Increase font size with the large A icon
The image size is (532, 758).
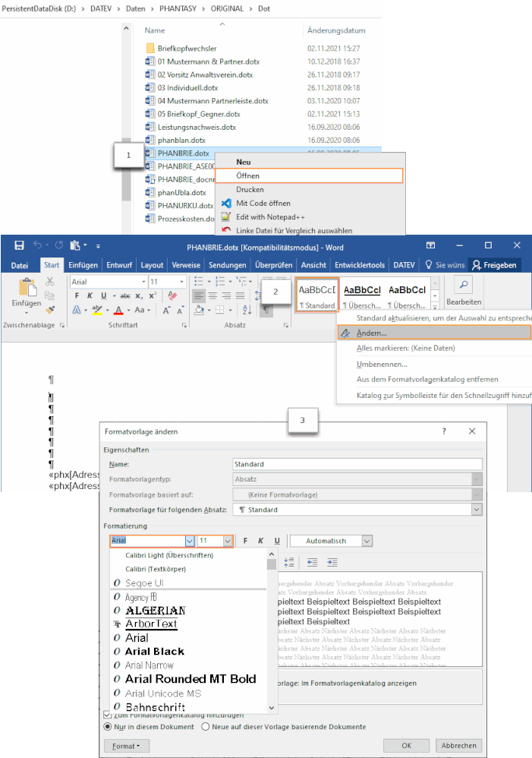pyautogui.click(x=165, y=311)
